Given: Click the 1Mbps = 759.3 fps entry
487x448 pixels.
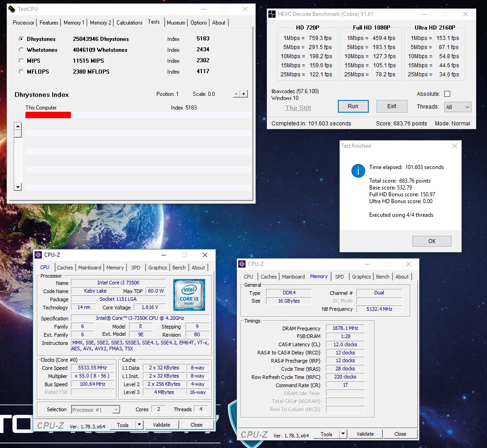Looking at the screenshot, I should coord(307,38).
